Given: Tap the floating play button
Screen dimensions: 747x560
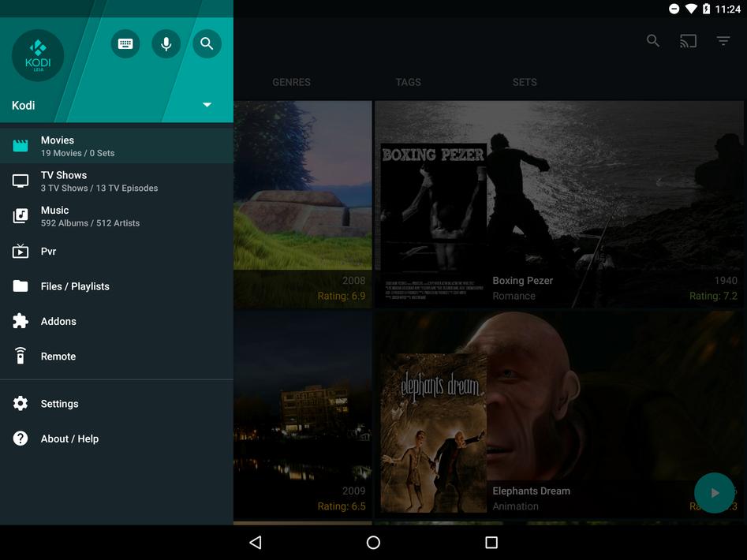Looking at the screenshot, I should (x=714, y=493).
